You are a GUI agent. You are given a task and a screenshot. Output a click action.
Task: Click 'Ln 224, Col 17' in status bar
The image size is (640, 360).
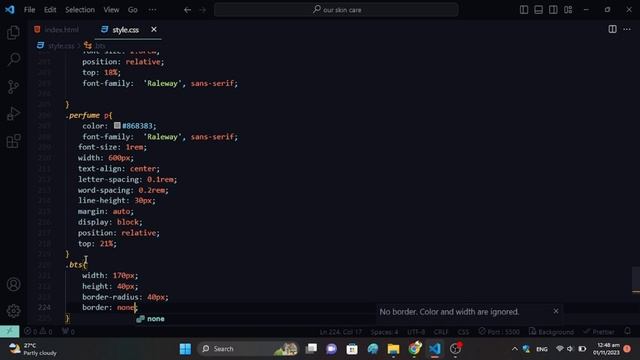(x=340, y=332)
